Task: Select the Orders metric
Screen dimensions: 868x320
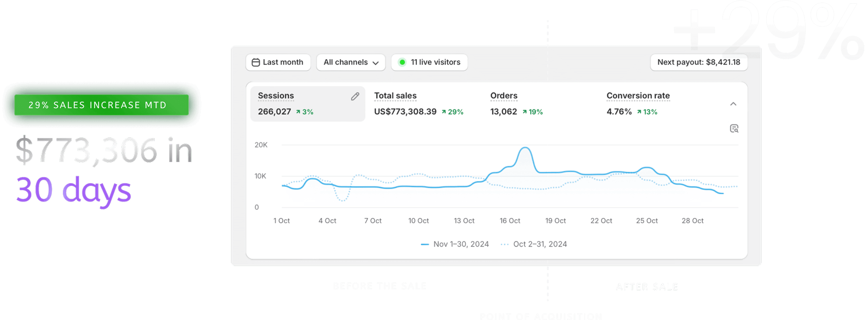Action: point(516,104)
